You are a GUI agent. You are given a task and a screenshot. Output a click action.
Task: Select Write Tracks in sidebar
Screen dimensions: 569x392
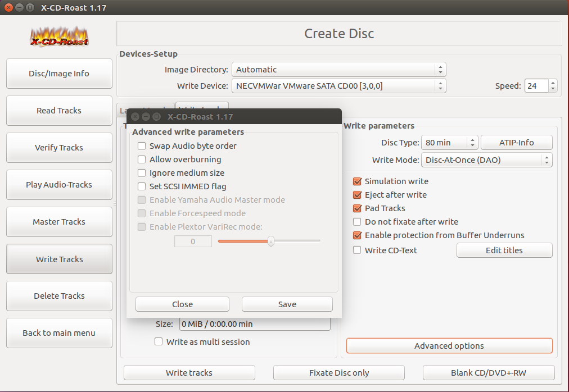click(59, 259)
